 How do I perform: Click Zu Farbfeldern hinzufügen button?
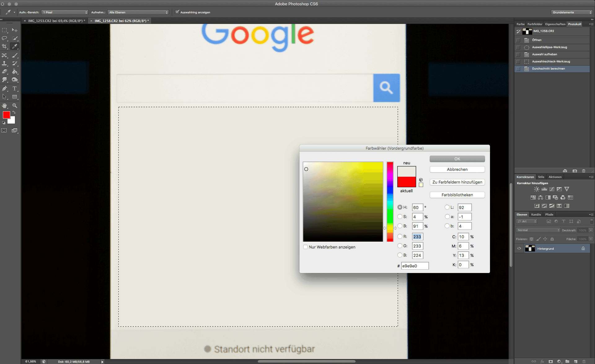[457, 182]
